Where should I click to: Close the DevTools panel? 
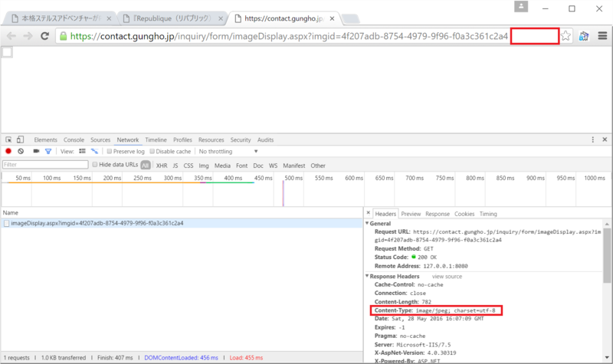coord(605,139)
